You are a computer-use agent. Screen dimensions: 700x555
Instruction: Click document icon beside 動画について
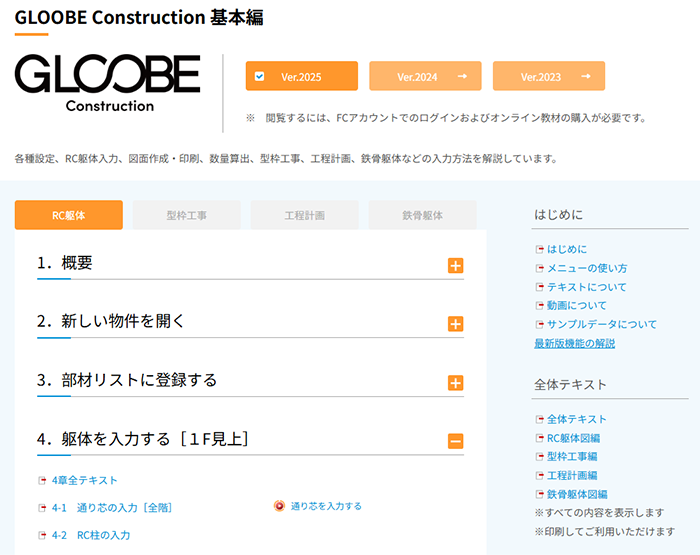pyautogui.click(x=539, y=305)
